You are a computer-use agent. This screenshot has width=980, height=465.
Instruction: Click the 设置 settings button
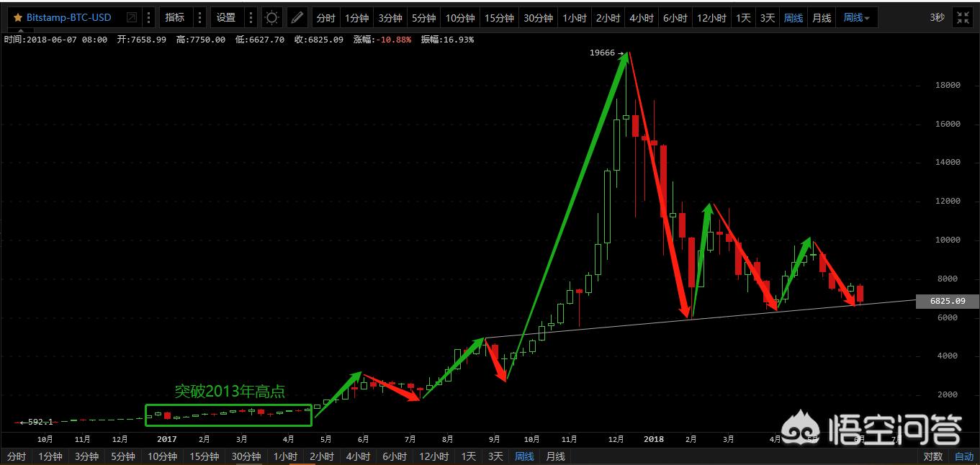(x=225, y=17)
